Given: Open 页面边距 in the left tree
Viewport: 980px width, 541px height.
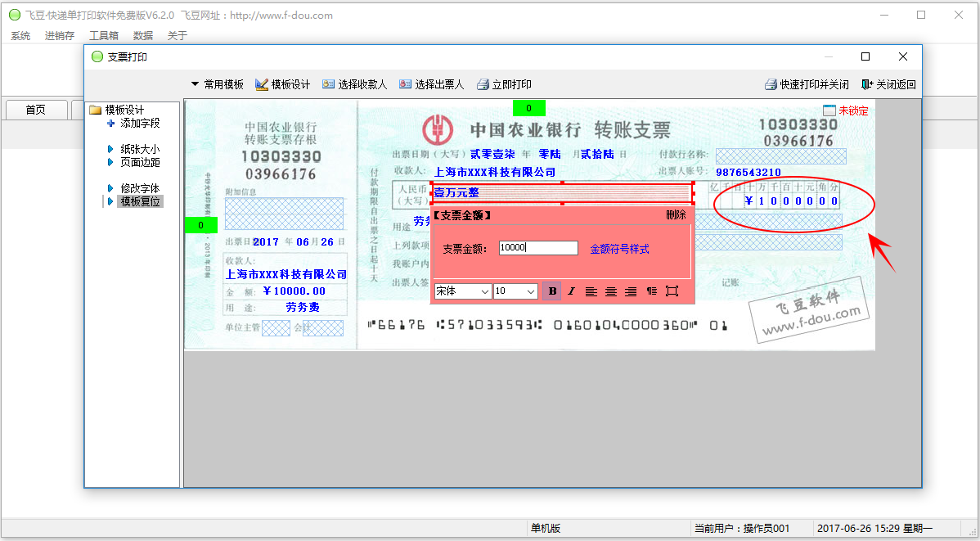Looking at the screenshot, I should (x=140, y=162).
